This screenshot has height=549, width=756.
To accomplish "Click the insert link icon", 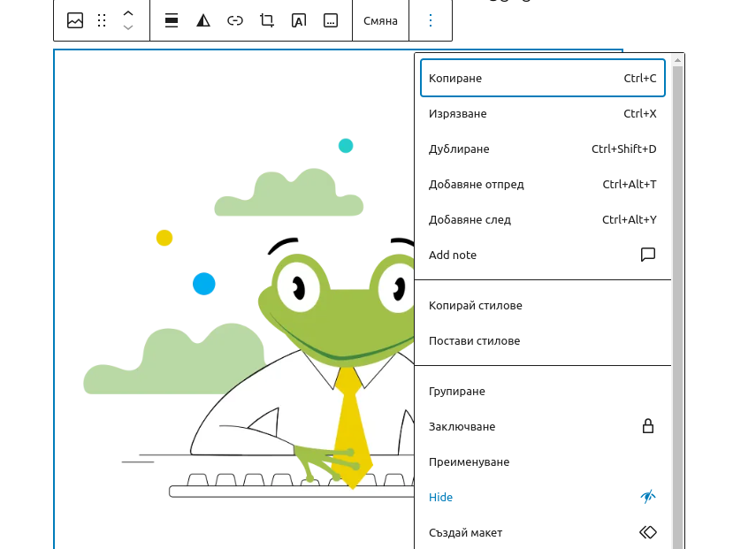I will [x=235, y=20].
